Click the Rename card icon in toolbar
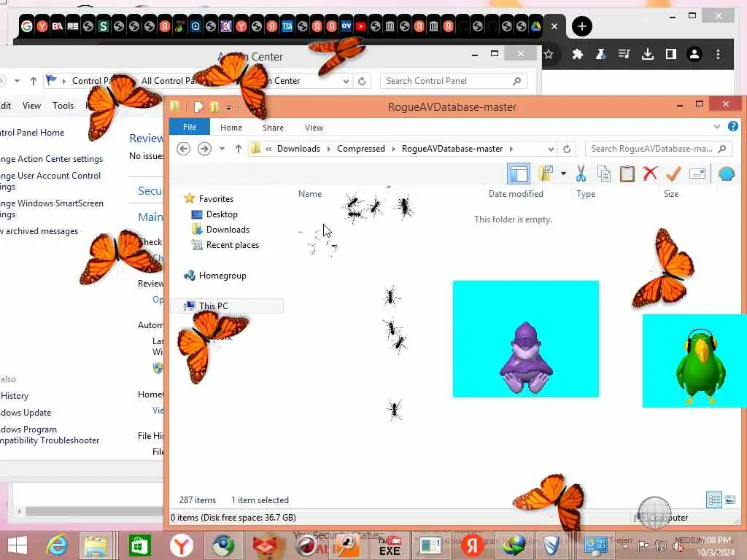 pos(697,174)
